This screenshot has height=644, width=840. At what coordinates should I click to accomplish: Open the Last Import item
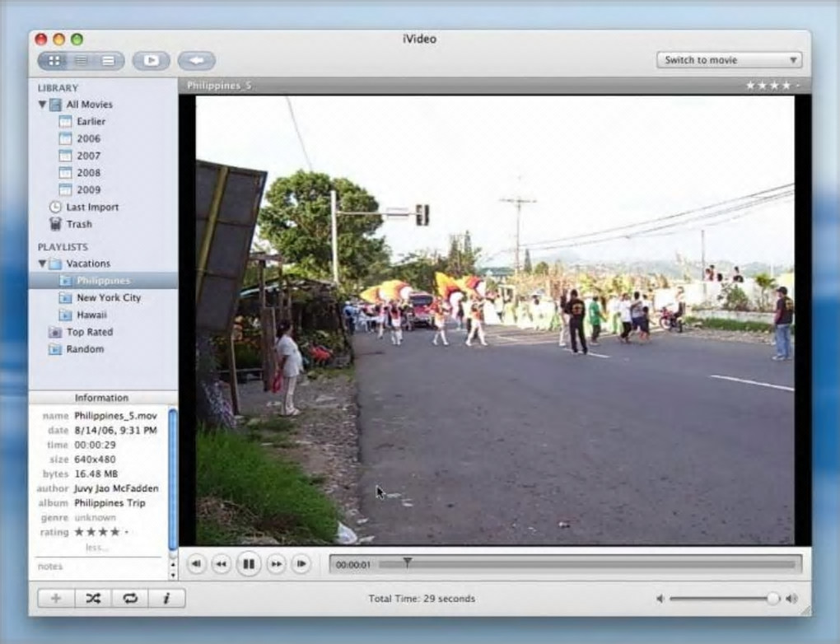(92, 208)
